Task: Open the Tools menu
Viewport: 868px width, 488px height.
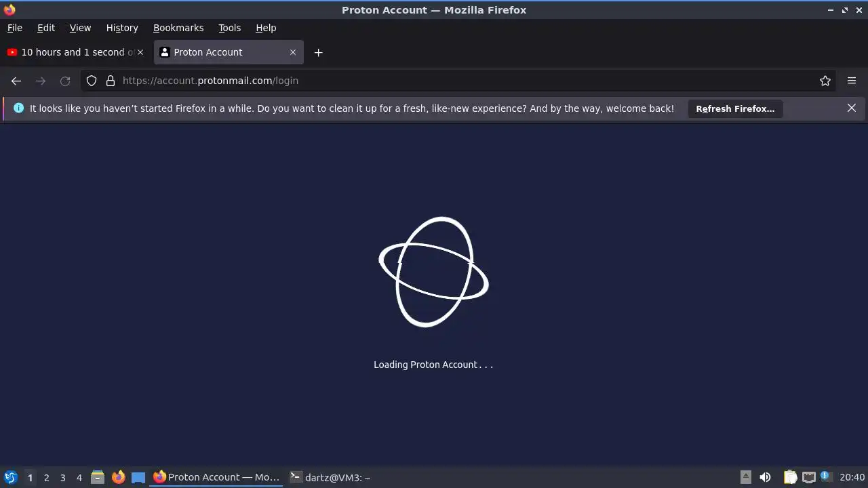Action: click(229, 28)
